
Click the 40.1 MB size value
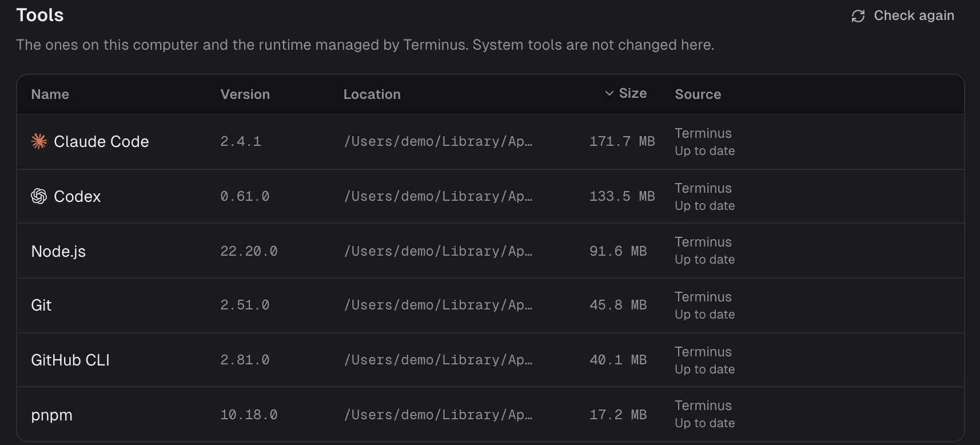click(x=618, y=360)
